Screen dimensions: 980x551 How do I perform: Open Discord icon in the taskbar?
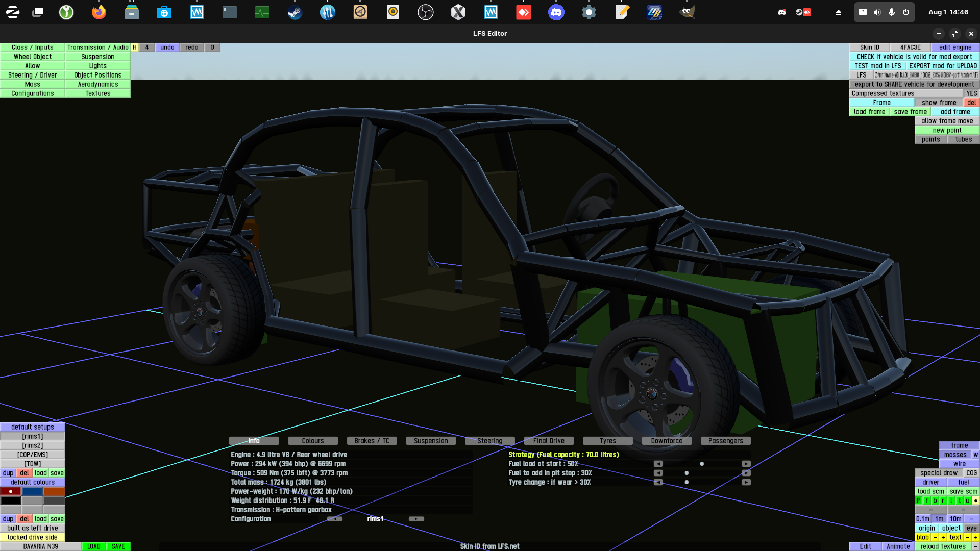pyautogui.click(x=556, y=12)
